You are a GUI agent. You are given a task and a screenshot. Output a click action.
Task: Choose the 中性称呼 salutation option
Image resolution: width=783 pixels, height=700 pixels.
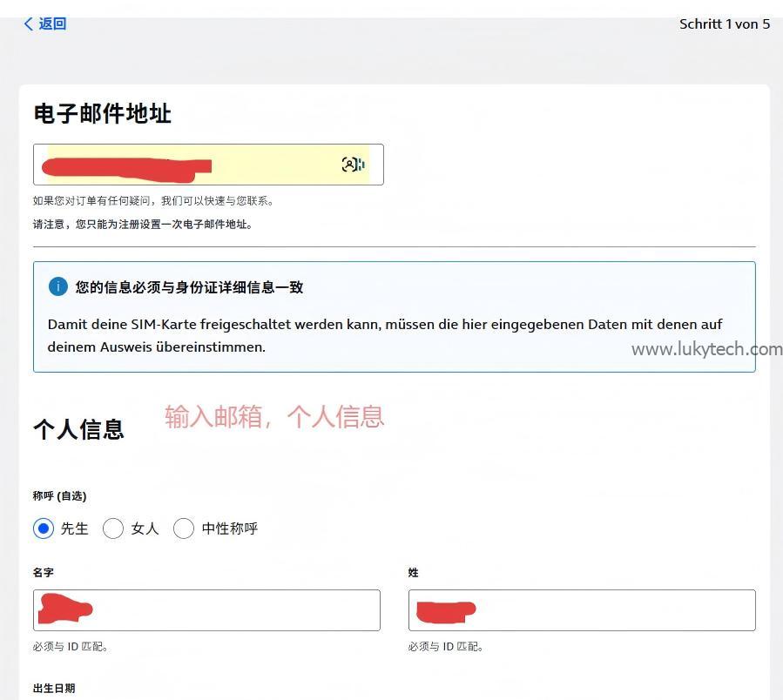[x=184, y=528]
